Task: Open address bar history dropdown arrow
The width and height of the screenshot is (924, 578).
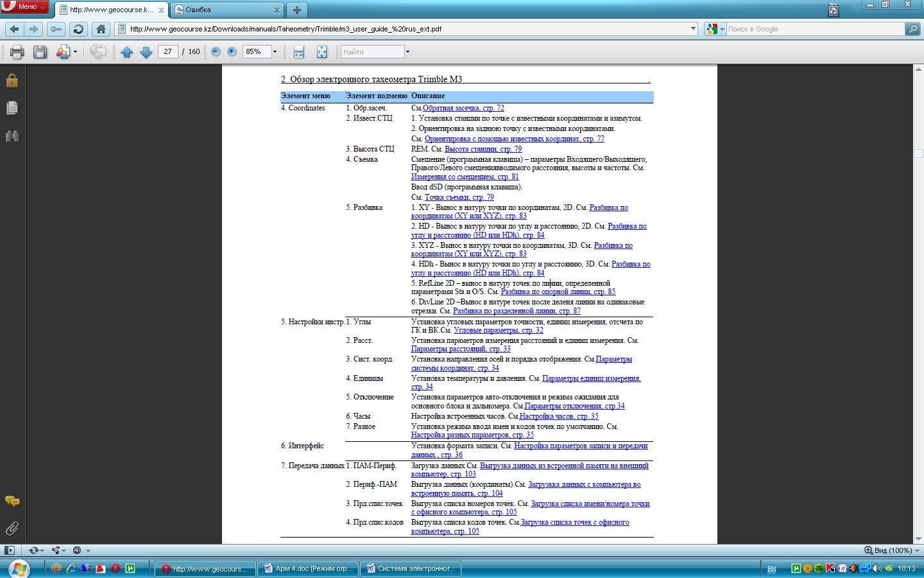Action: point(693,29)
